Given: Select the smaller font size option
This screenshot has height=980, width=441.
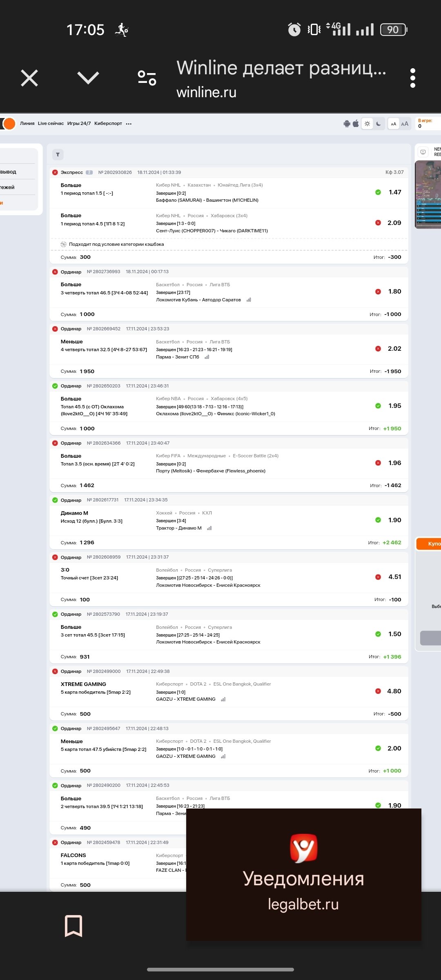Looking at the screenshot, I should pos(393,124).
